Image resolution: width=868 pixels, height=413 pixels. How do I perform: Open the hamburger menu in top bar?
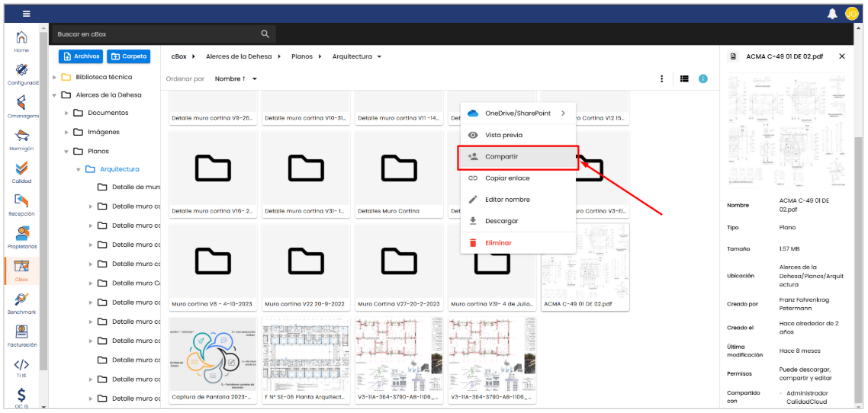pyautogui.click(x=27, y=14)
